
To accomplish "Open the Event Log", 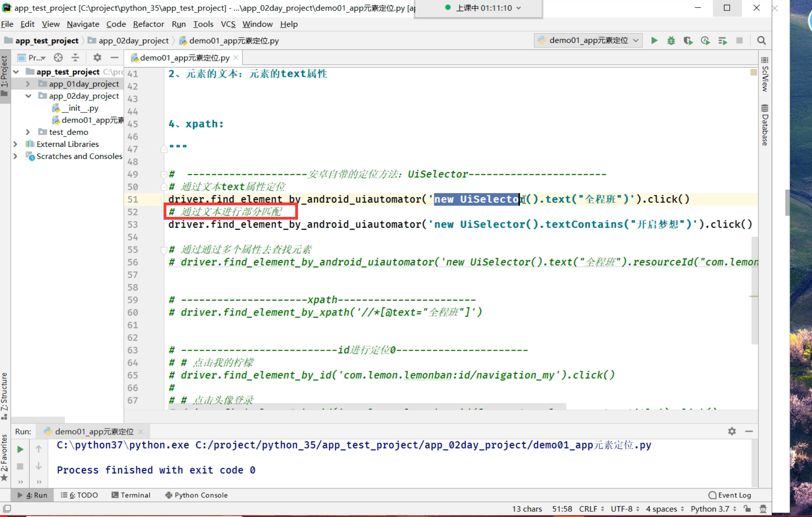I will [x=730, y=495].
